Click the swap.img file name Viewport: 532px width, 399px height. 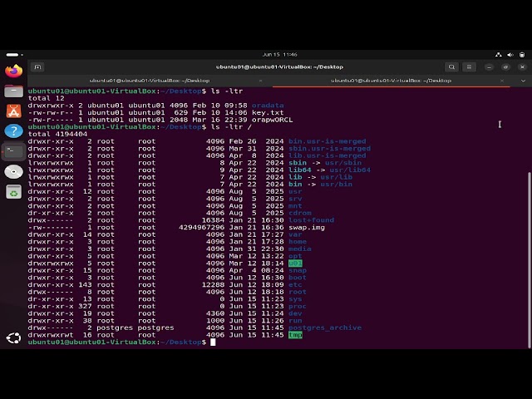[307, 227]
